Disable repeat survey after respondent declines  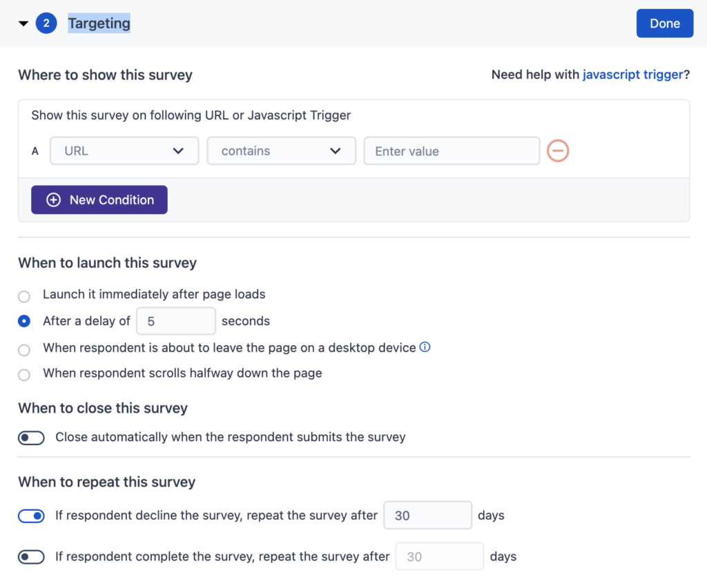point(31,516)
